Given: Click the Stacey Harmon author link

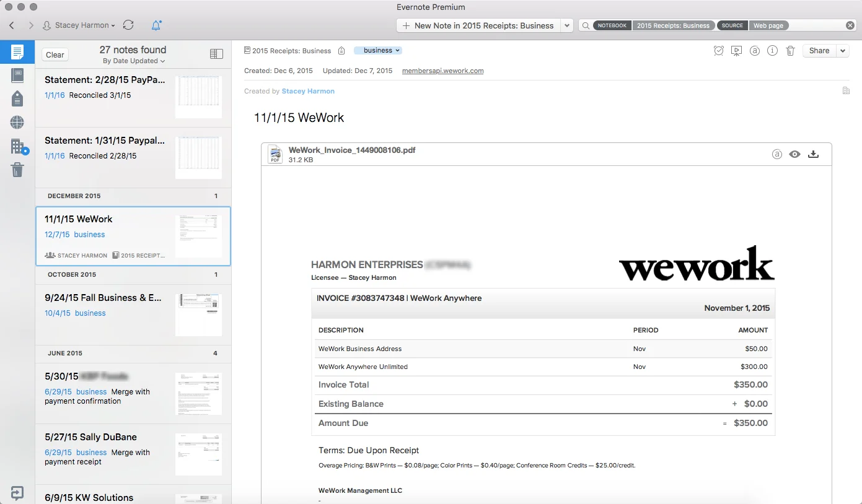Looking at the screenshot, I should [308, 91].
